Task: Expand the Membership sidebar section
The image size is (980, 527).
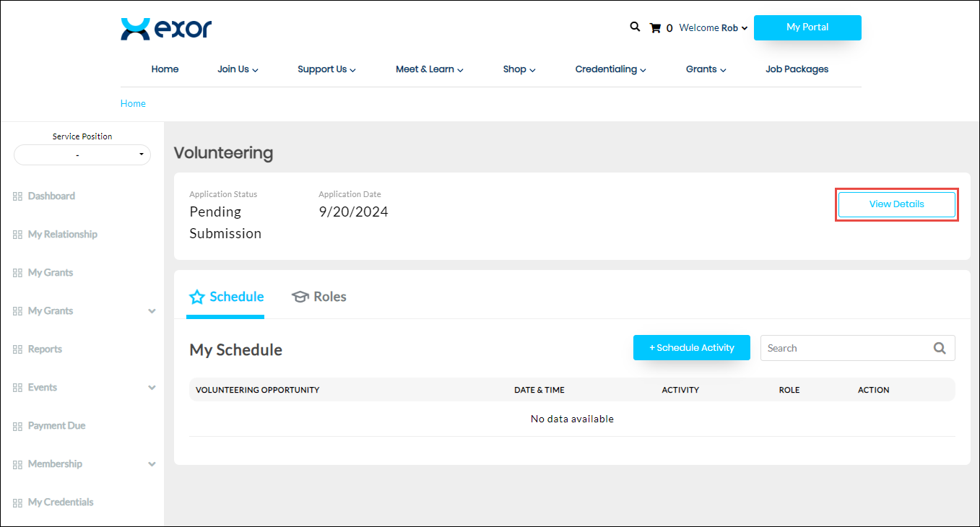Action: (152, 464)
